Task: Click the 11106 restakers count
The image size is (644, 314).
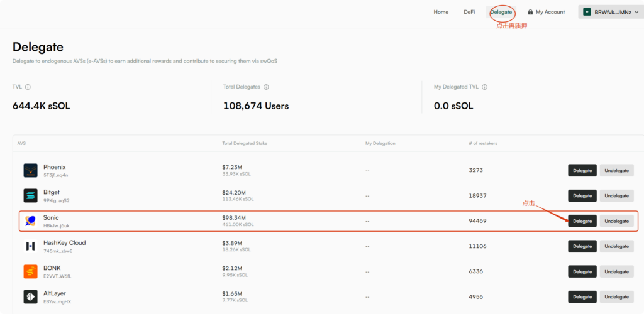Action: pos(478,246)
